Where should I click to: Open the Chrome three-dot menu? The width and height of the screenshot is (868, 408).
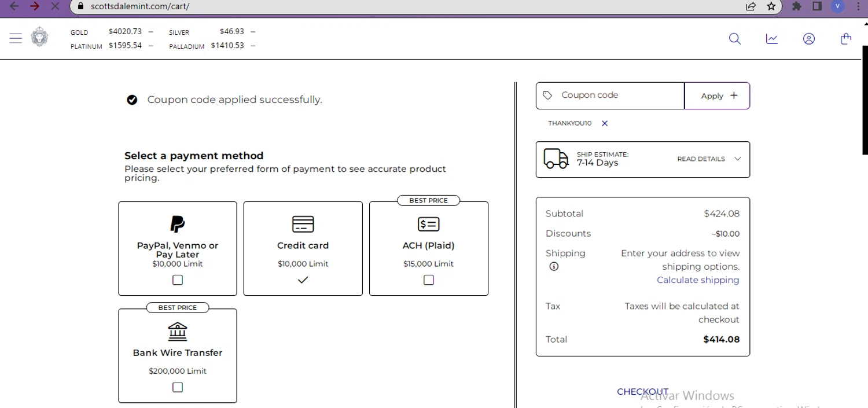coord(858,6)
